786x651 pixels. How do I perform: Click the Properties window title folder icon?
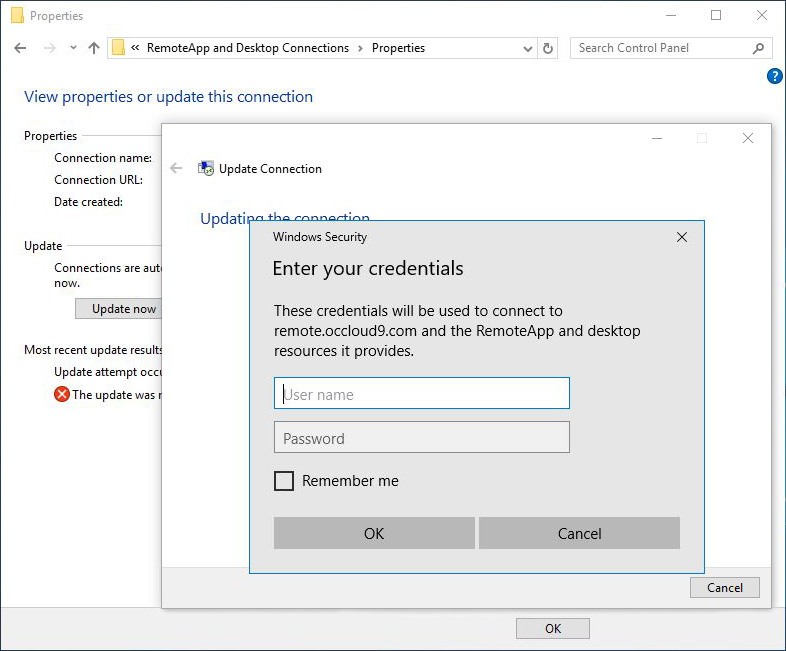click(x=17, y=16)
